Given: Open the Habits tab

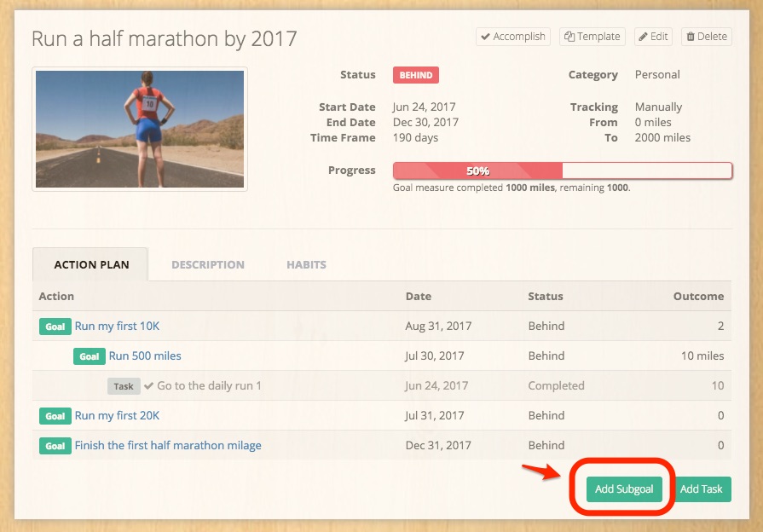Looking at the screenshot, I should 306,265.
